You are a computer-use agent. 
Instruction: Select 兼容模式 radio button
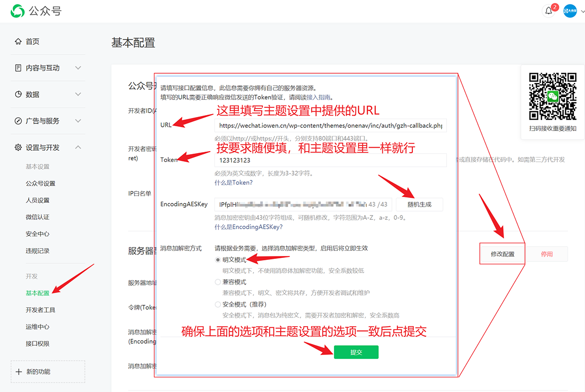pyautogui.click(x=218, y=282)
